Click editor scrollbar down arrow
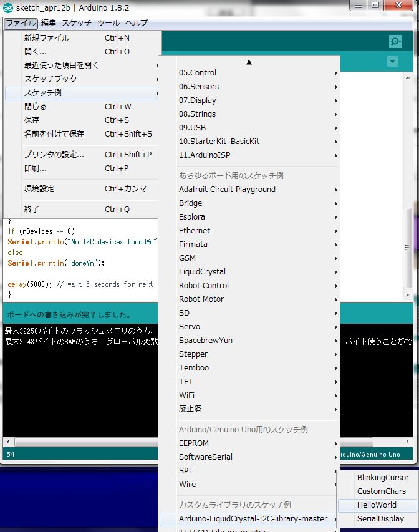 coord(408,295)
